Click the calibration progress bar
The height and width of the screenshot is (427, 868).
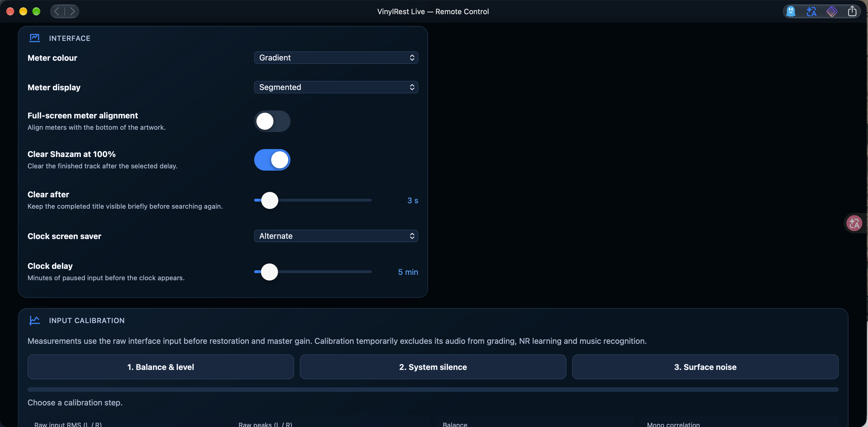pos(433,390)
